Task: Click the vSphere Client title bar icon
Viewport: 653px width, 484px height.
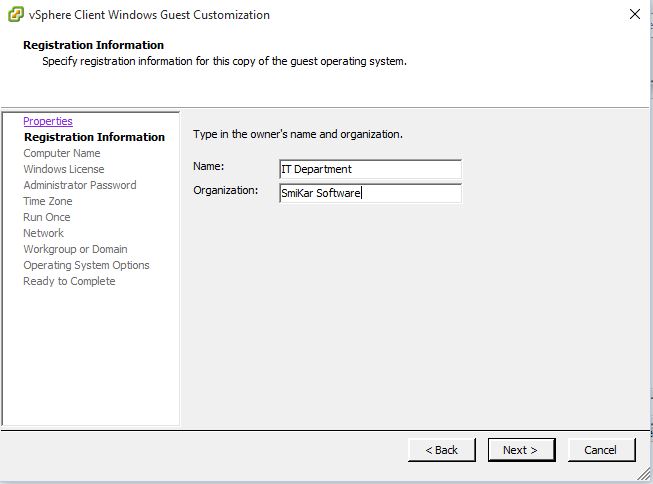Action: tap(16, 15)
